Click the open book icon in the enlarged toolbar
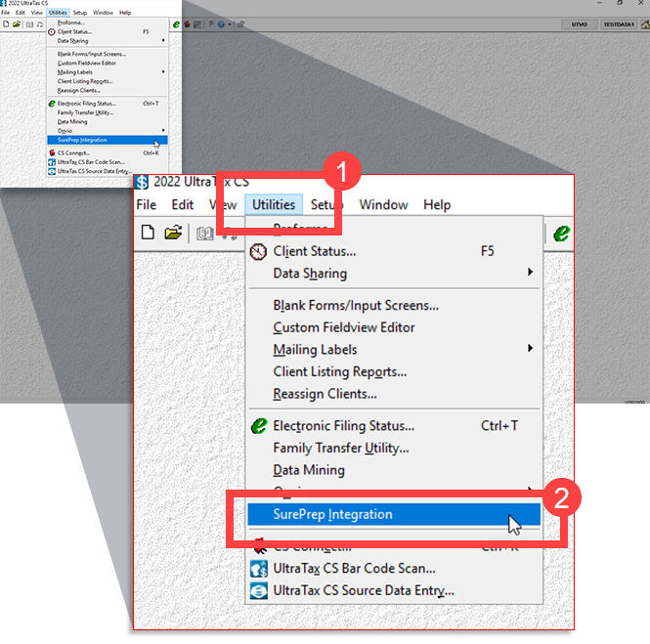 click(x=204, y=234)
